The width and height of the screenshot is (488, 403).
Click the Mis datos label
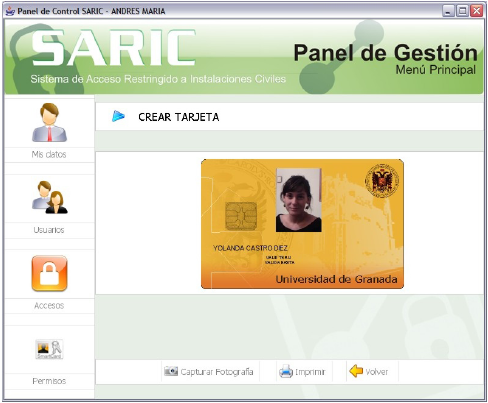point(49,154)
